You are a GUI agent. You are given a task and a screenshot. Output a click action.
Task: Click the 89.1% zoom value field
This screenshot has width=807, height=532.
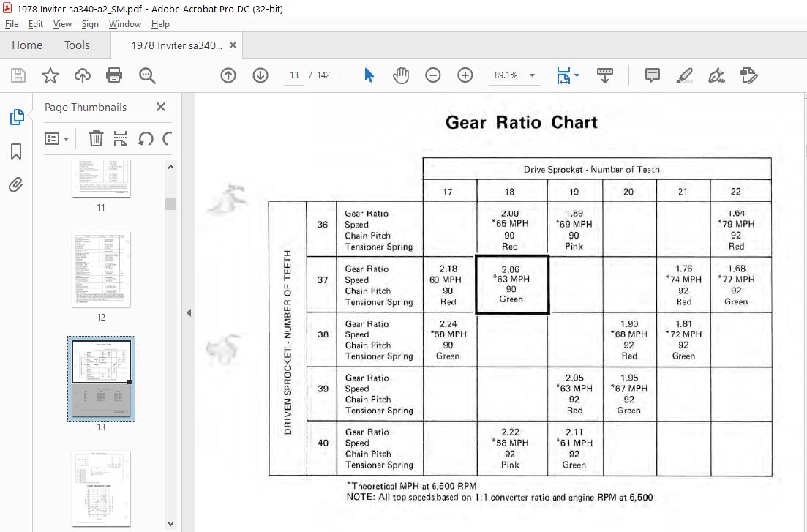point(506,75)
